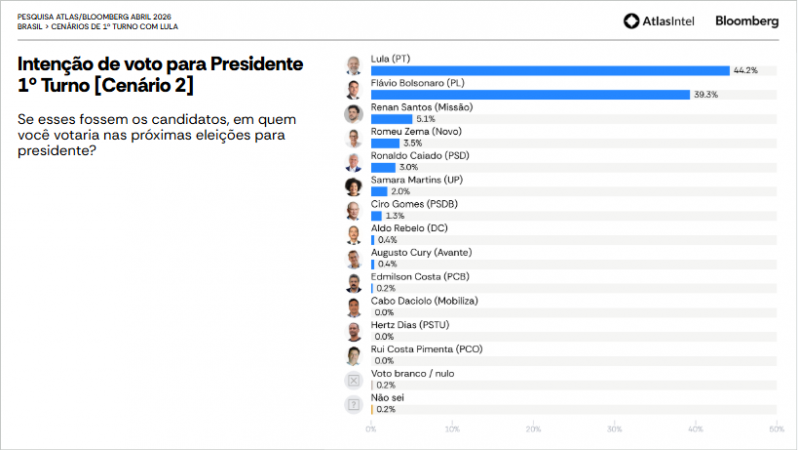Click Ciro Gomes (PSDB) portrait
798x450 pixels.
click(x=353, y=210)
